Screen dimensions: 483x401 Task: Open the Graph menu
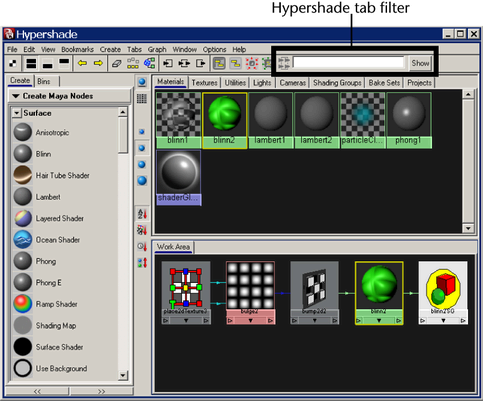pyautogui.click(x=157, y=49)
